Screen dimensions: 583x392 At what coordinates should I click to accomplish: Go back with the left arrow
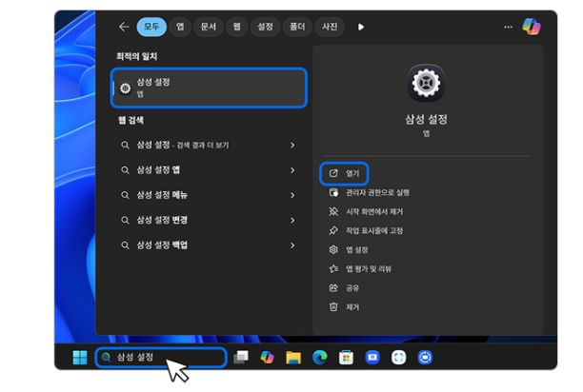(x=124, y=27)
